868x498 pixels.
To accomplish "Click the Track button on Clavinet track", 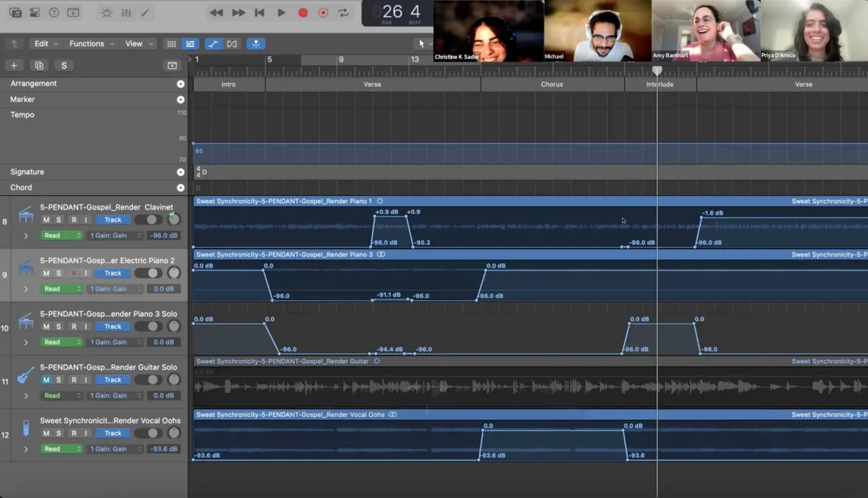I will click(x=113, y=220).
